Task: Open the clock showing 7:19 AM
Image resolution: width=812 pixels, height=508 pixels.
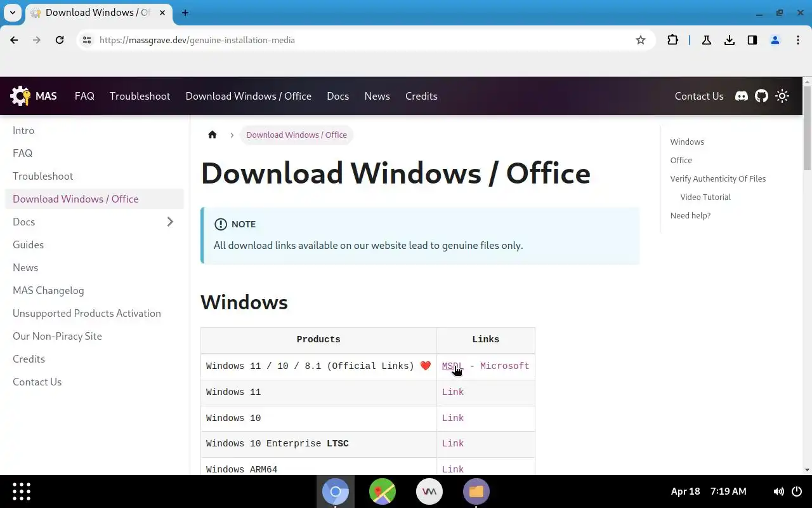Action: coord(728,491)
